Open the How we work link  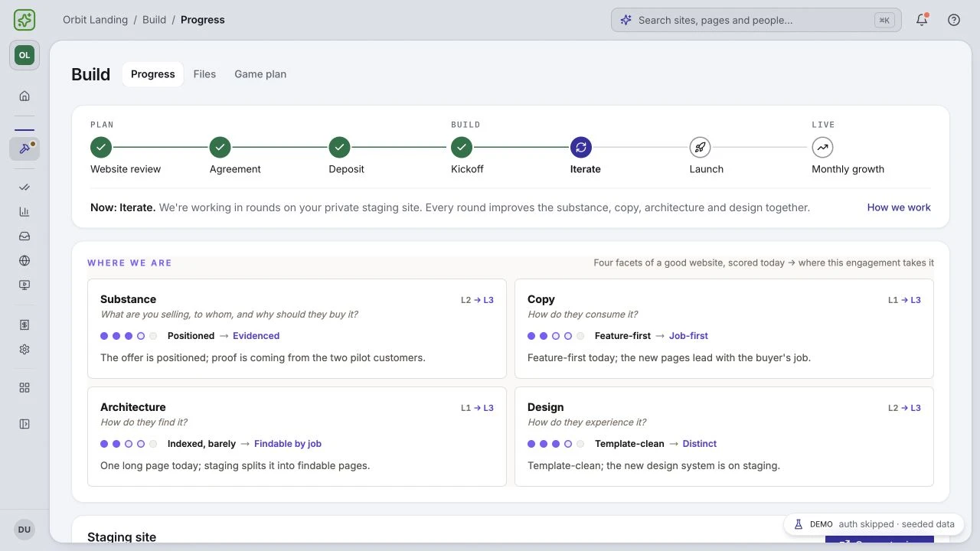pyautogui.click(x=899, y=207)
